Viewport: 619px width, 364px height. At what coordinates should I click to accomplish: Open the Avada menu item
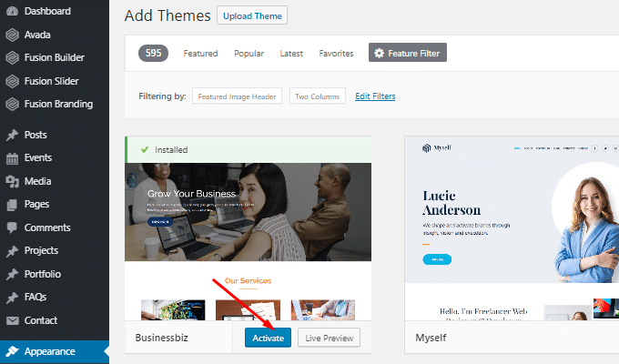click(x=37, y=35)
